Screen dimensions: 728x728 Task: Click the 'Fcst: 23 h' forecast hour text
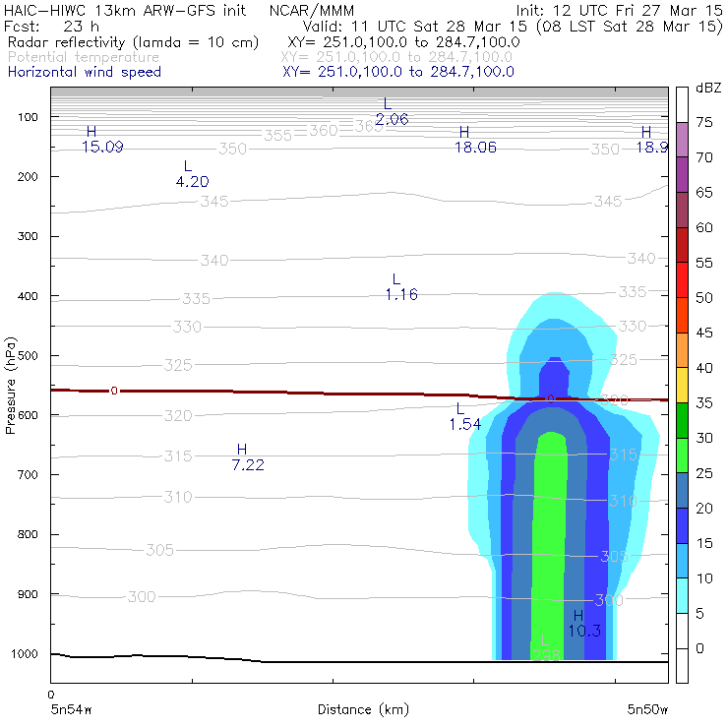[x=51, y=27]
